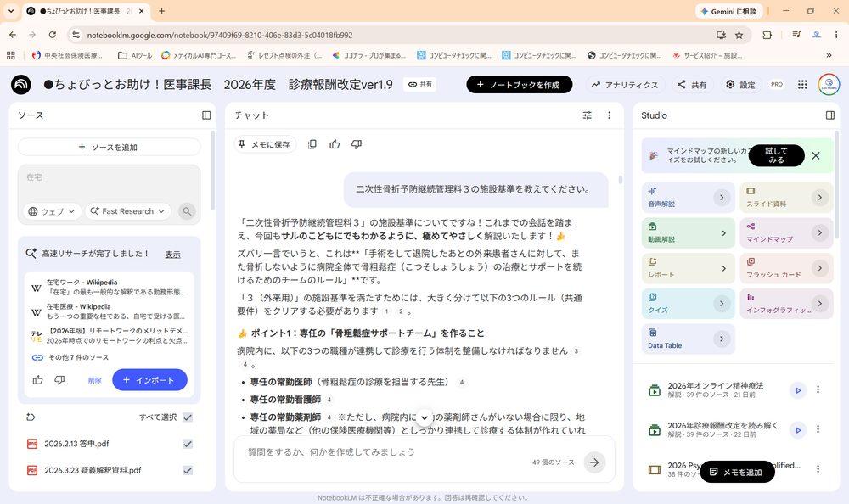Give thumbs up to chat response
This screenshot has height=504, width=849.
click(335, 144)
